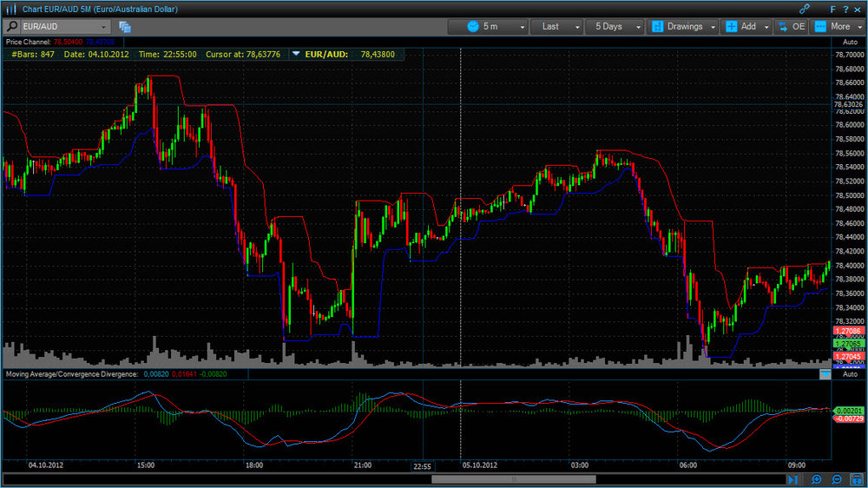The width and height of the screenshot is (868, 488).
Task: Open help with the question mark icon
Action: [x=845, y=10]
